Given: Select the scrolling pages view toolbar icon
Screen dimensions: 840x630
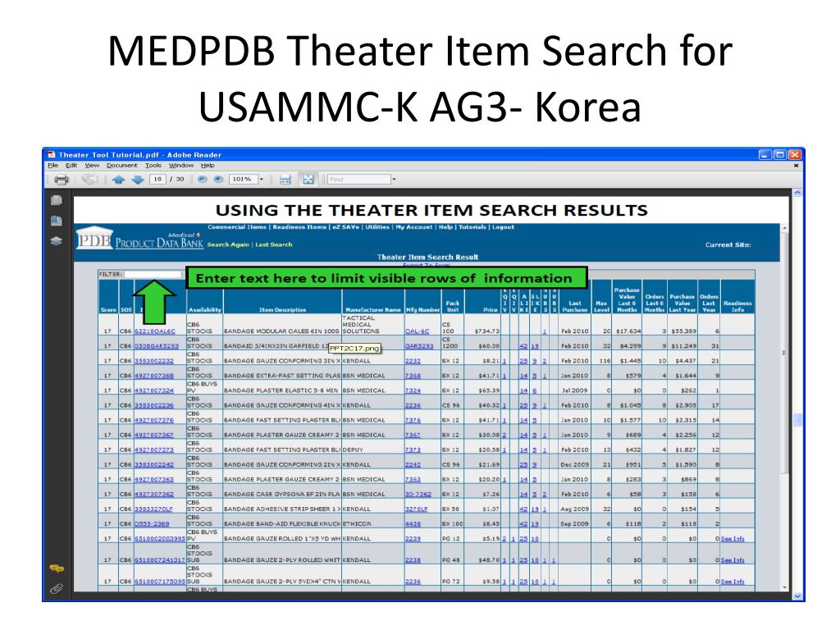Looking at the screenshot, I should click(285, 180).
